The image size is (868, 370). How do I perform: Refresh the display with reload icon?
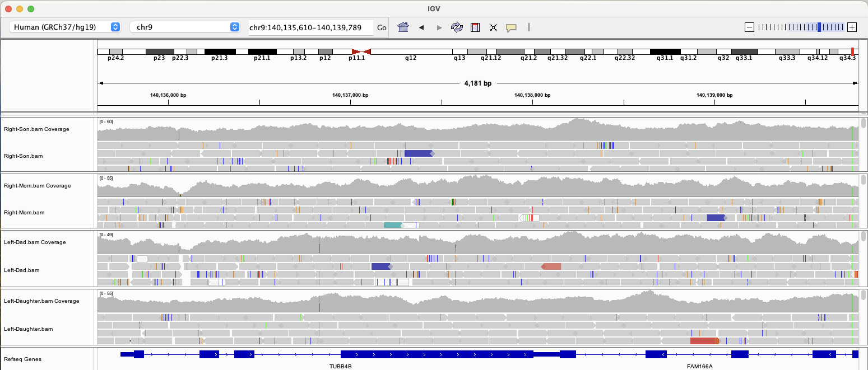pyautogui.click(x=457, y=27)
